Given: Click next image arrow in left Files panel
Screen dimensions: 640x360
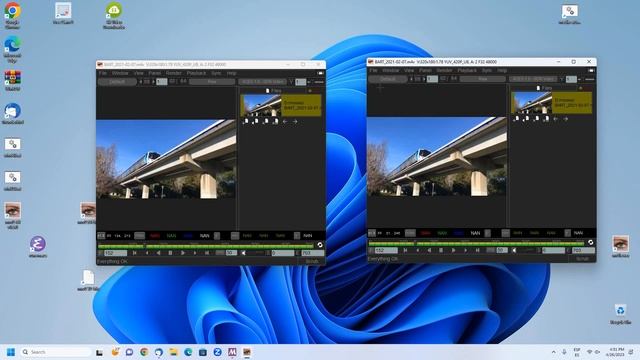Looking at the screenshot, I should pos(295,121).
